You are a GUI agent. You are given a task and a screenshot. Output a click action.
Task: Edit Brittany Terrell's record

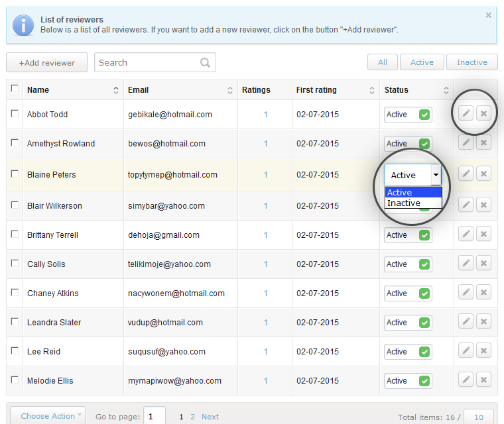coord(466,234)
